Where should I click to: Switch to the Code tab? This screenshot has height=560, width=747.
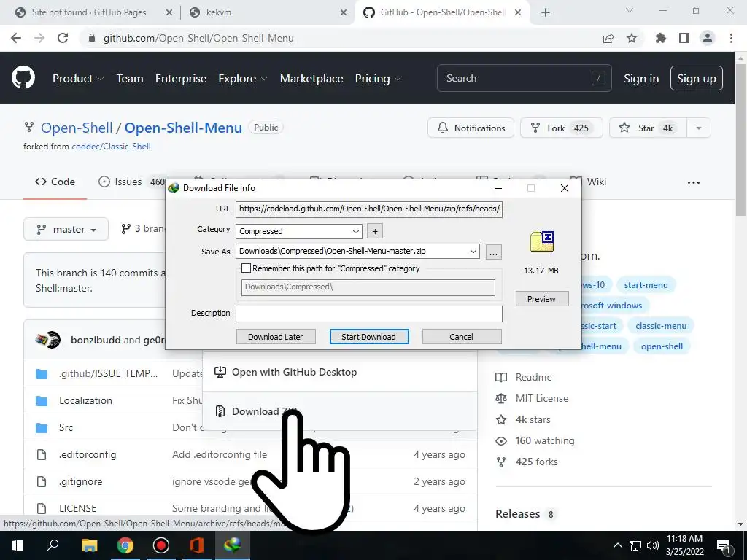[55, 182]
